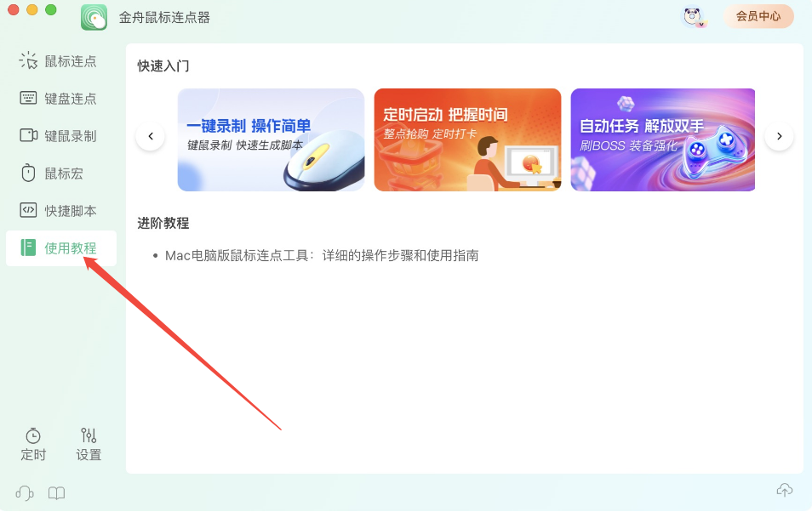This screenshot has width=812, height=512.
Task: Open the 定时 timer icon
Action: pyautogui.click(x=33, y=436)
